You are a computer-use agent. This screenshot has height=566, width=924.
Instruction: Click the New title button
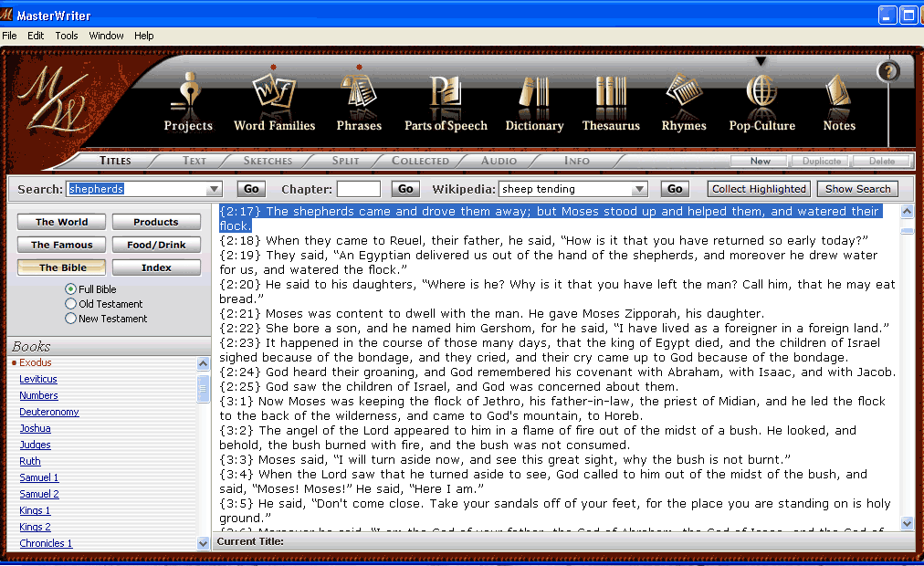click(x=760, y=161)
